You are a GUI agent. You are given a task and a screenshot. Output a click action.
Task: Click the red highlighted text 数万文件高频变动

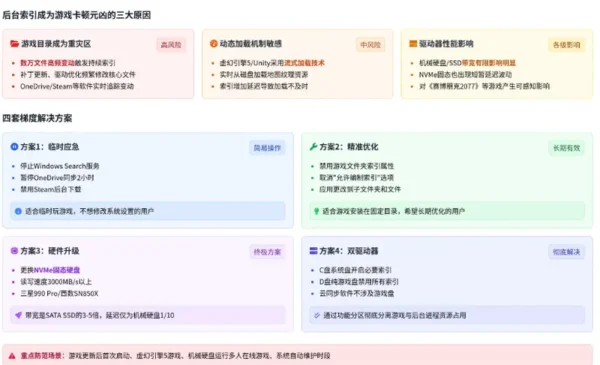tap(47, 63)
